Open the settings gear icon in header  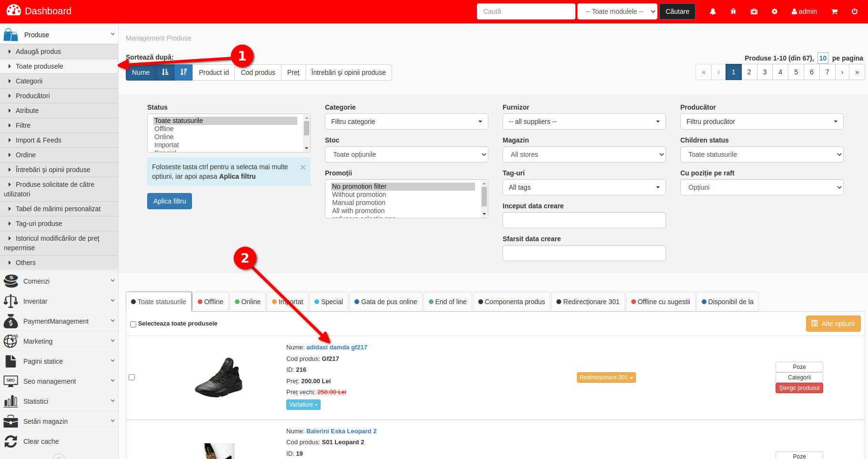click(775, 11)
